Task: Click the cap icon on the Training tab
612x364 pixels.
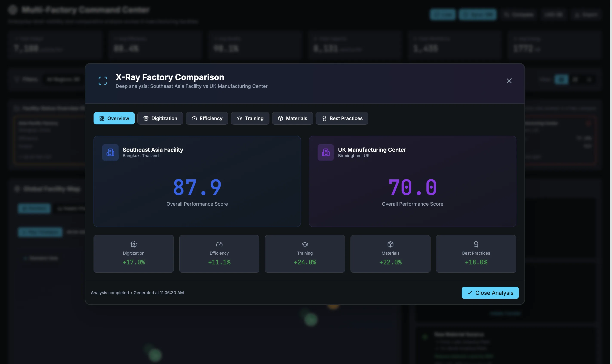Action: (240, 118)
